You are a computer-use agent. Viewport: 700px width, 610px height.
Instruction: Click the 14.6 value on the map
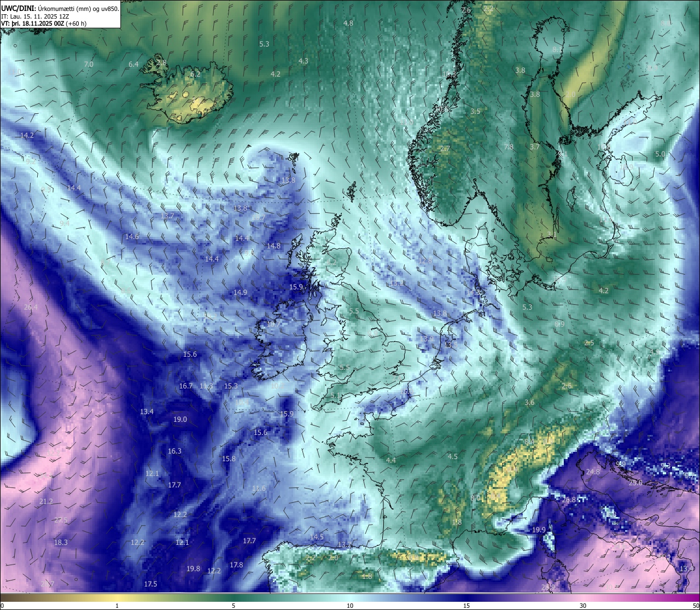[x=132, y=237]
